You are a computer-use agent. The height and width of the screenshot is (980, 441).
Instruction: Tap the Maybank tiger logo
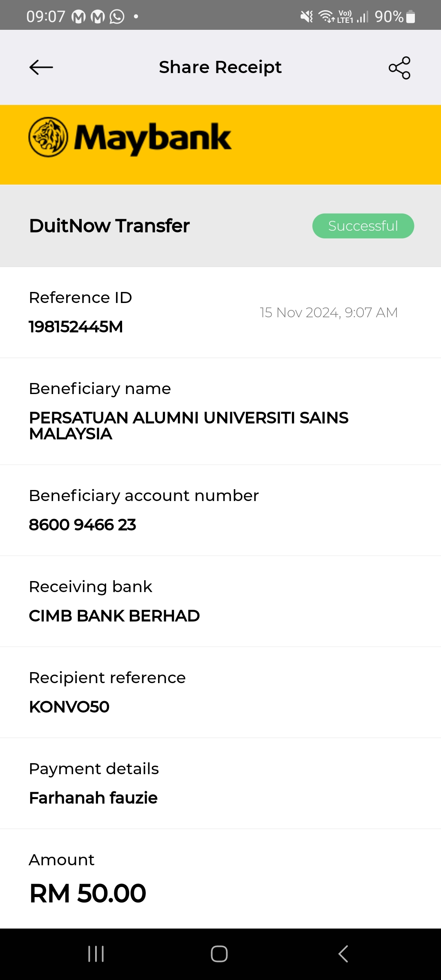coord(48,137)
